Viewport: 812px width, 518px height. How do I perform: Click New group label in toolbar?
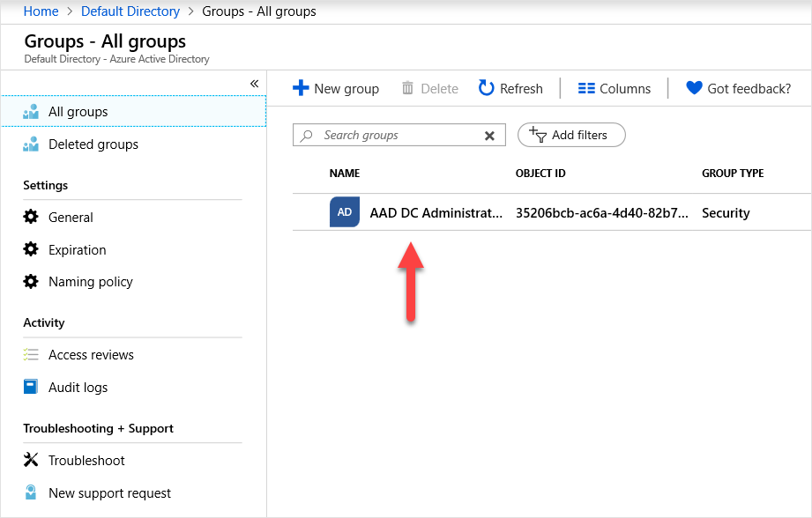point(346,89)
